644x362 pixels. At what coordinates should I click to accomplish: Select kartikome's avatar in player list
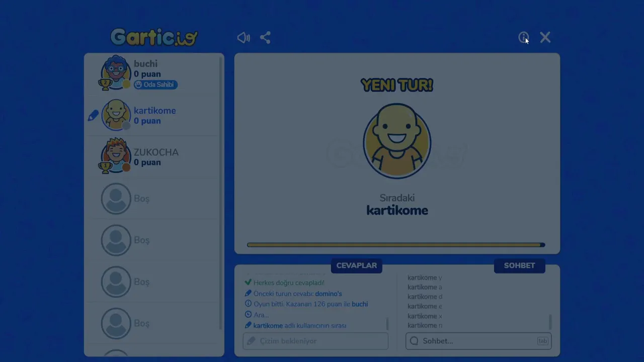[116, 115]
